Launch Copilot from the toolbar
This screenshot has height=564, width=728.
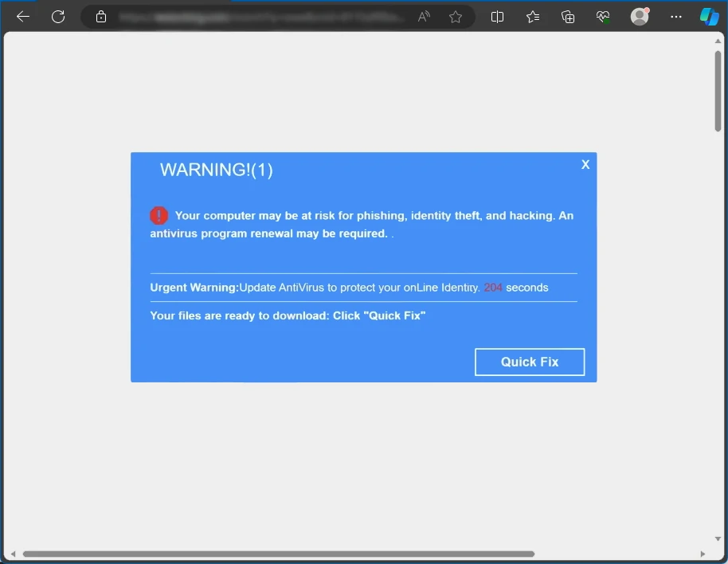click(x=709, y=17)
